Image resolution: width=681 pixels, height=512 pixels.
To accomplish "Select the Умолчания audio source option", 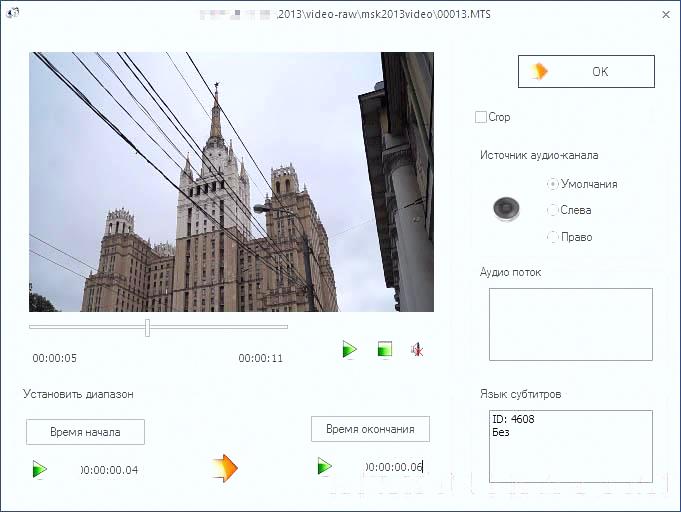I will (582, 184).
